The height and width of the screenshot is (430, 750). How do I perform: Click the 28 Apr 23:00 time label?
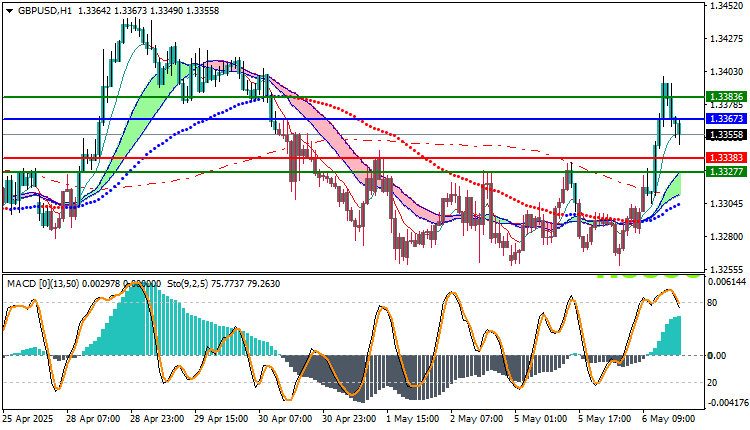pyautogui.click(x=157, y=419)
